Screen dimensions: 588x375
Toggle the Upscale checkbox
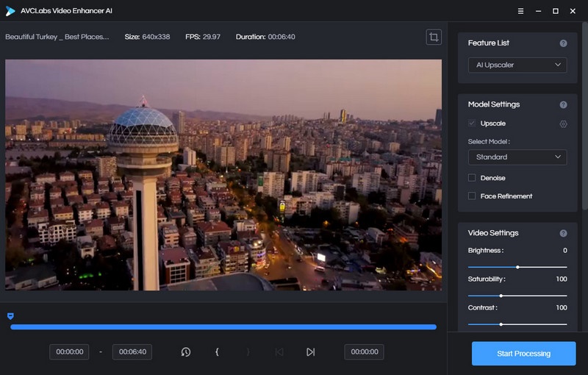coord(472,124)
